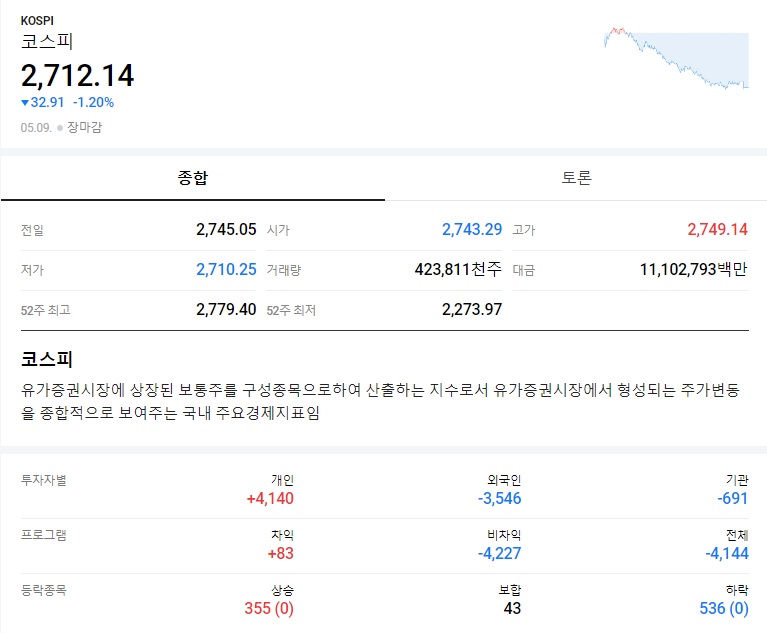Click the 거래량 label

284,270
